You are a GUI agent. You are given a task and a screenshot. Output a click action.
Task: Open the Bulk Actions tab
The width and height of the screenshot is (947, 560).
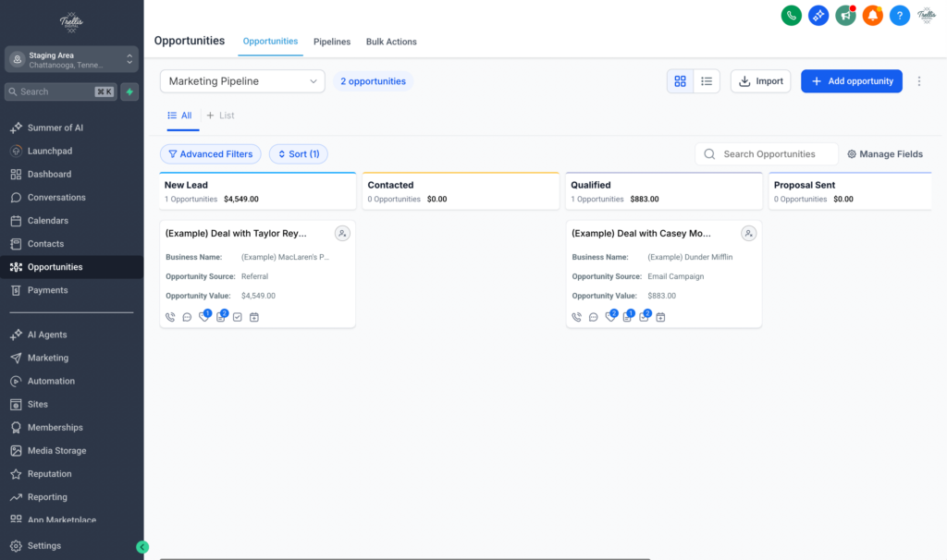pos(391,42)
